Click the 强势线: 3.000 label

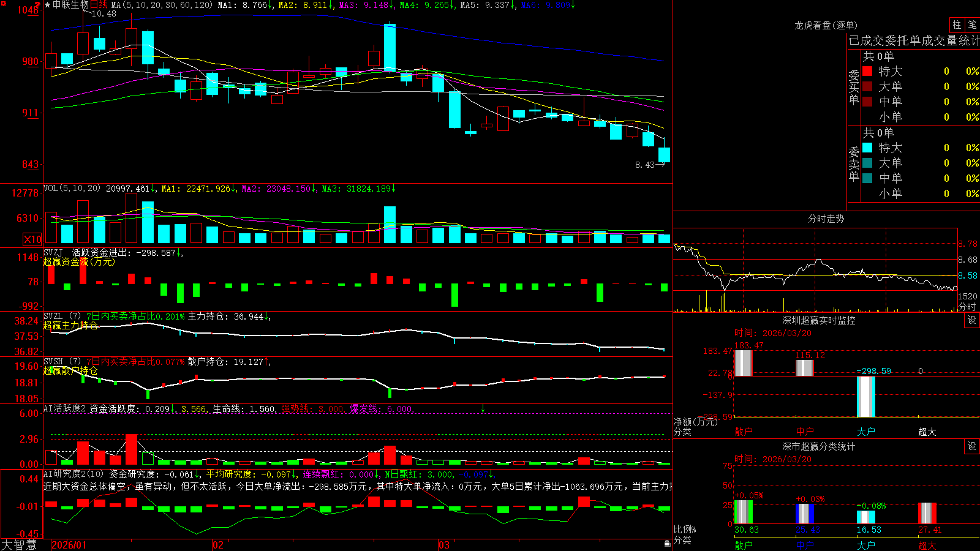[x=312, y=409]
